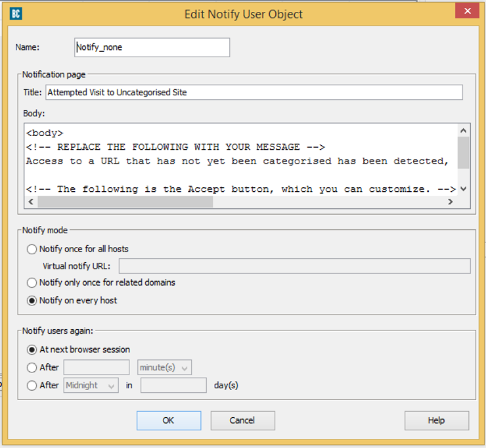Open the Midnight time dropdown
Image resolution: width=486 pixels, height=448 pixels.
click(91, 386)
